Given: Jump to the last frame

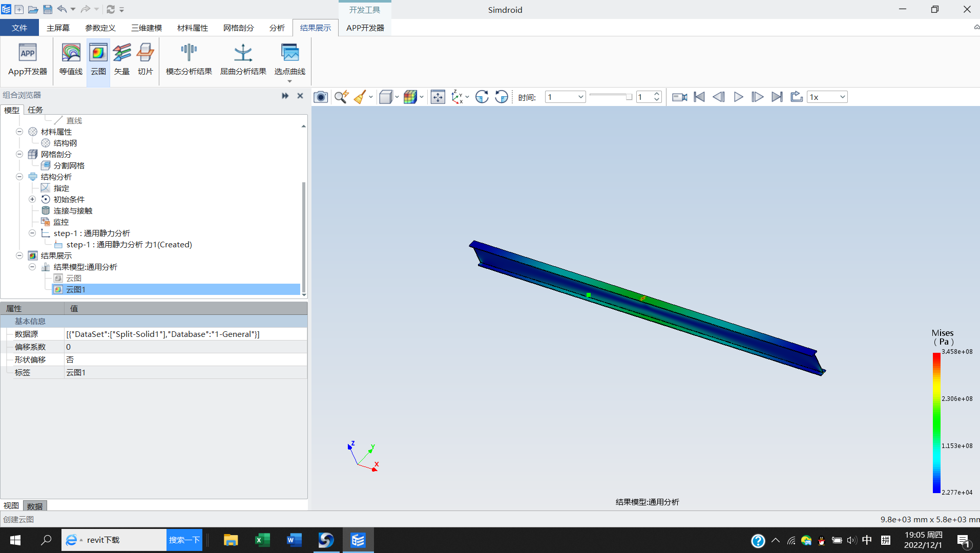Looking at the screenshot, I should coord(777,97).
